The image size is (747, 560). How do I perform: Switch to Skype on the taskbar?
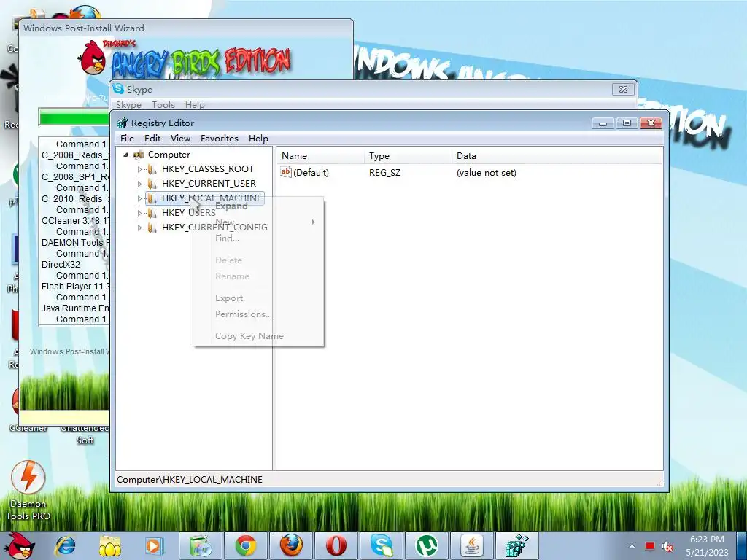click(x=382, y=545)
